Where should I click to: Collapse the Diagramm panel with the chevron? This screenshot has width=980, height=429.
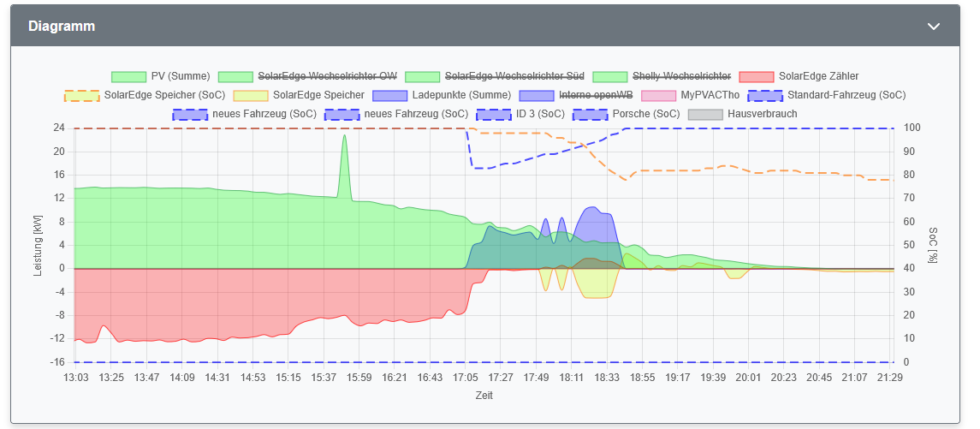[933, 27]
